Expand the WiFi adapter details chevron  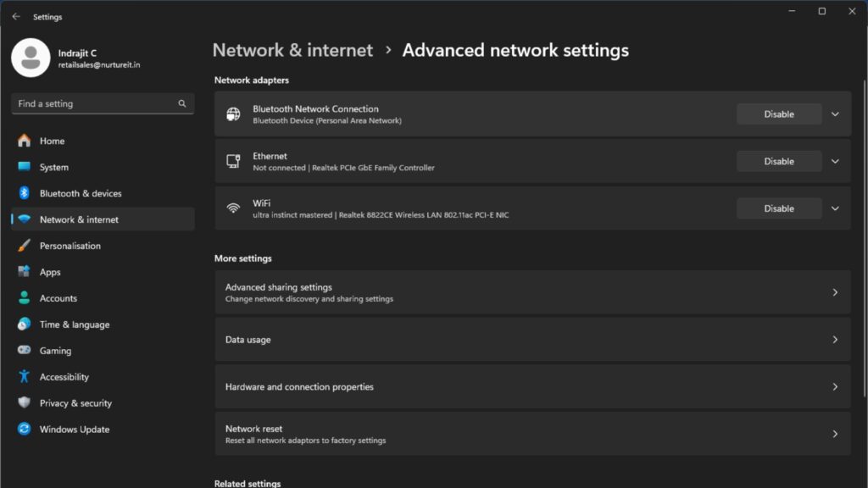click(x=835, y=208)
